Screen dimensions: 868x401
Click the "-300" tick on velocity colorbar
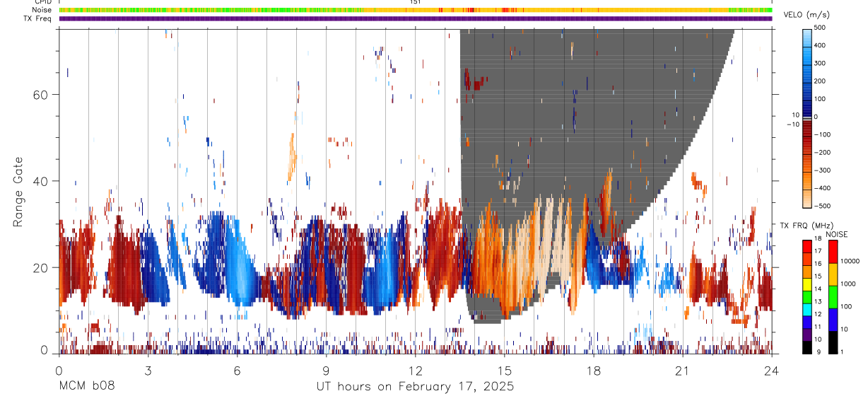822,170
